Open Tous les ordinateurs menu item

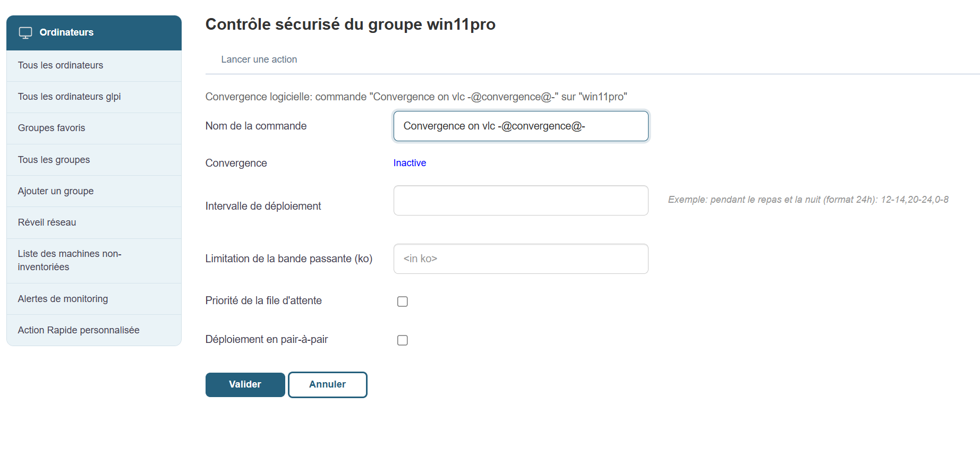coord(61,65)
